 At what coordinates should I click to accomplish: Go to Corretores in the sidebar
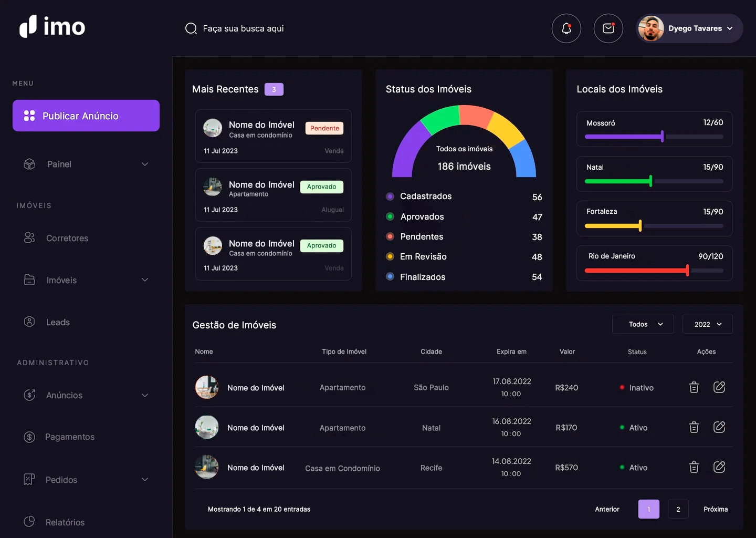pyautogui.click(x=67, y=238)
